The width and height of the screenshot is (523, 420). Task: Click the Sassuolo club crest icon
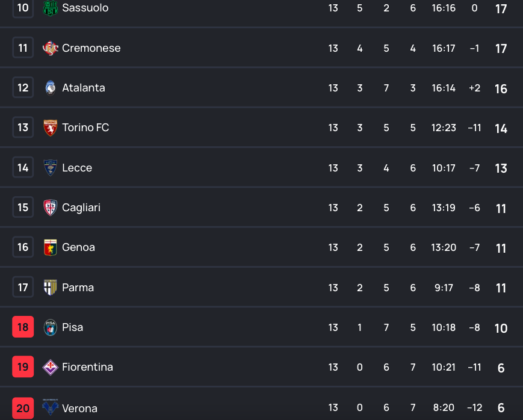(51, 8)
